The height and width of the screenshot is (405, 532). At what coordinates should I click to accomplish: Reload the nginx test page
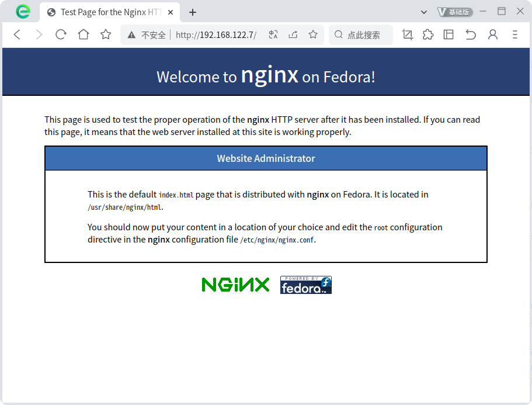pos(61,35)
